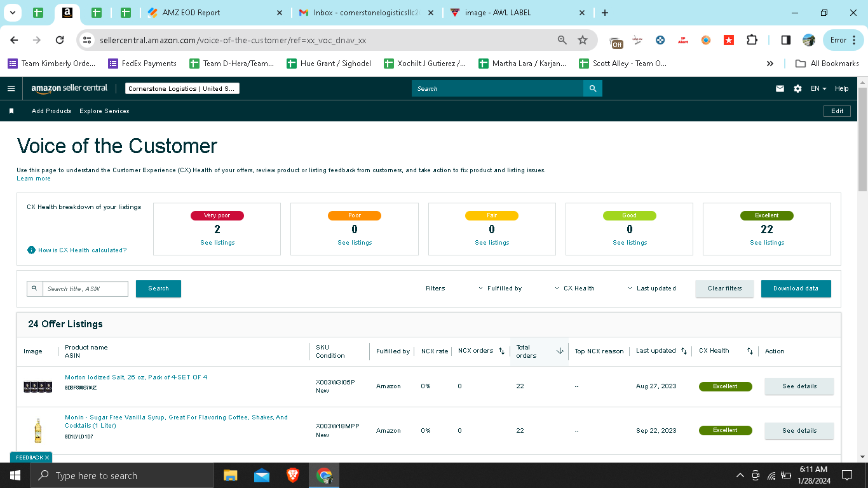
Task: Switch to the Inbox Gmail tab
Action: 366,13
